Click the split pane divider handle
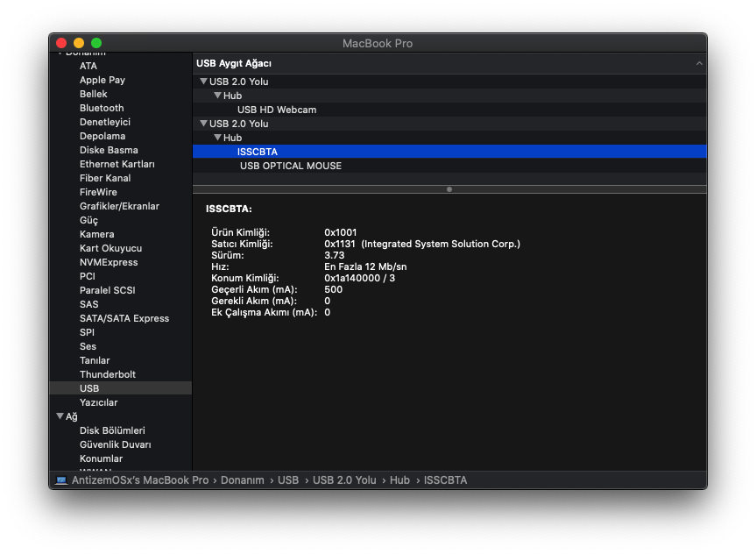This screenshot has height=554, width=756. [449, 188]
